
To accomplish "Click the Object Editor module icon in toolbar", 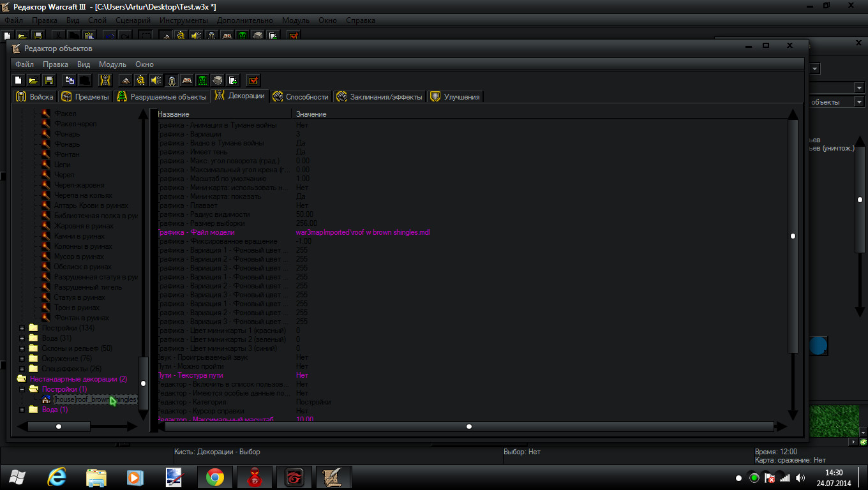I will click(172, 80).
